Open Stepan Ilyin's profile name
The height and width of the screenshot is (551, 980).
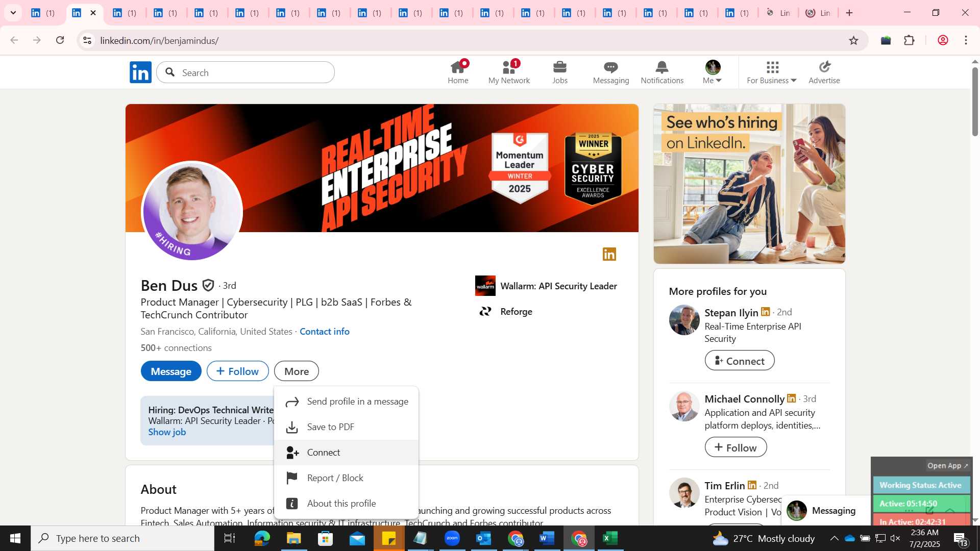[x=731, y=312]
